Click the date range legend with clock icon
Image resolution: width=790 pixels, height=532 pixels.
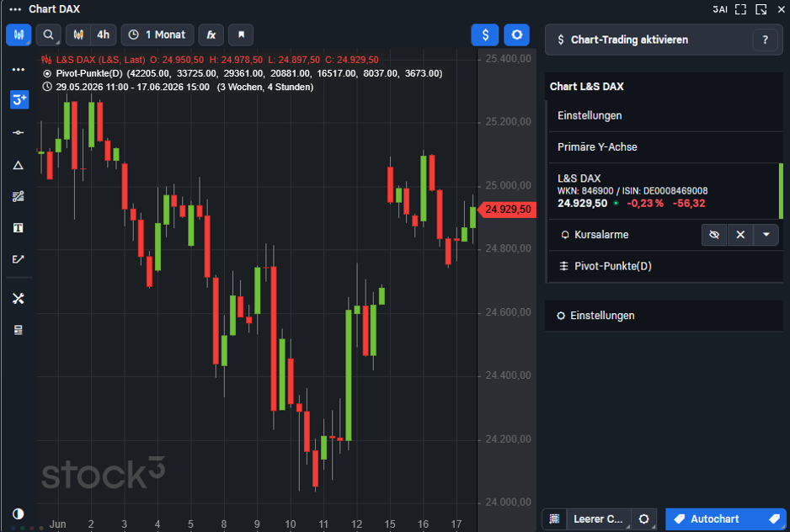pos(178,88)
